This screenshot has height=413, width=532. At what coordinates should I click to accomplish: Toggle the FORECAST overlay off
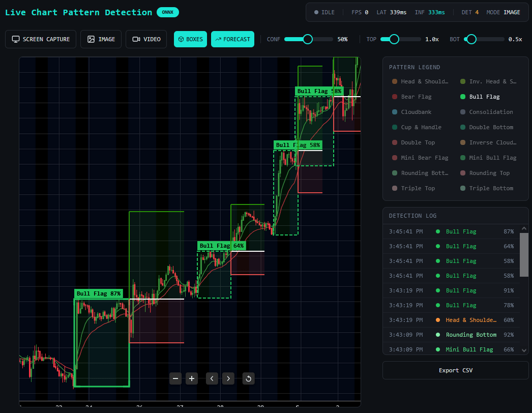(x=232, y=39)
